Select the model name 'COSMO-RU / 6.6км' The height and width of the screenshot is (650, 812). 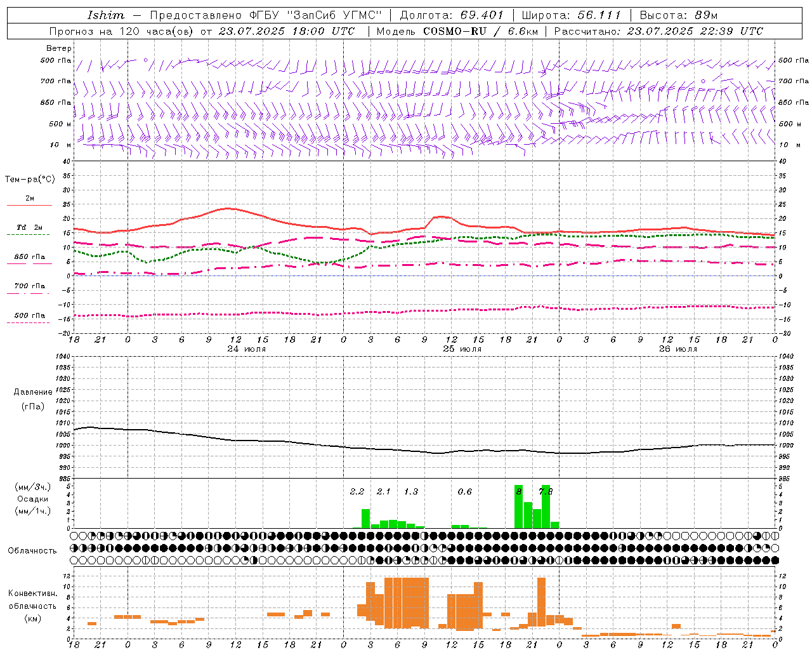(480, 31)
